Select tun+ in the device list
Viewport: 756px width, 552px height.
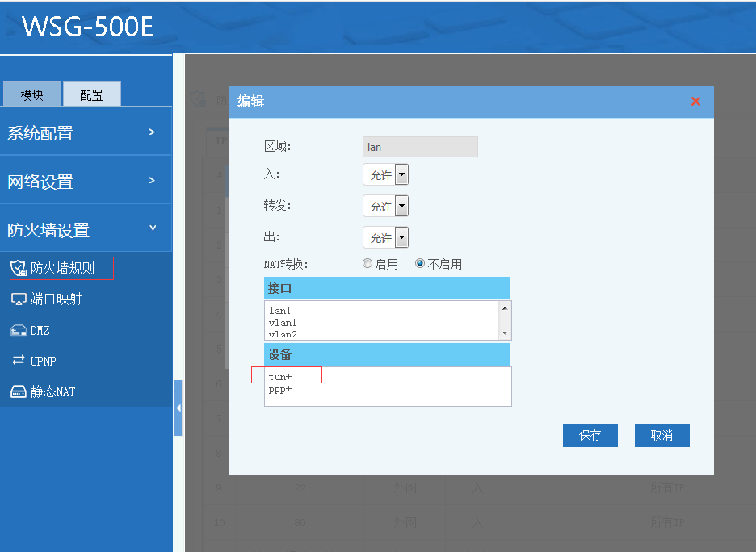click(280, 377)
